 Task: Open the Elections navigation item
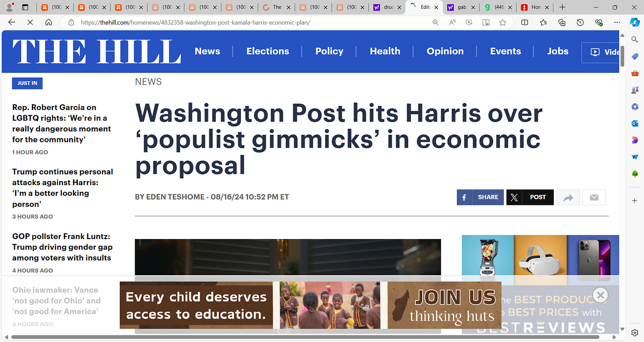point(268,51)
